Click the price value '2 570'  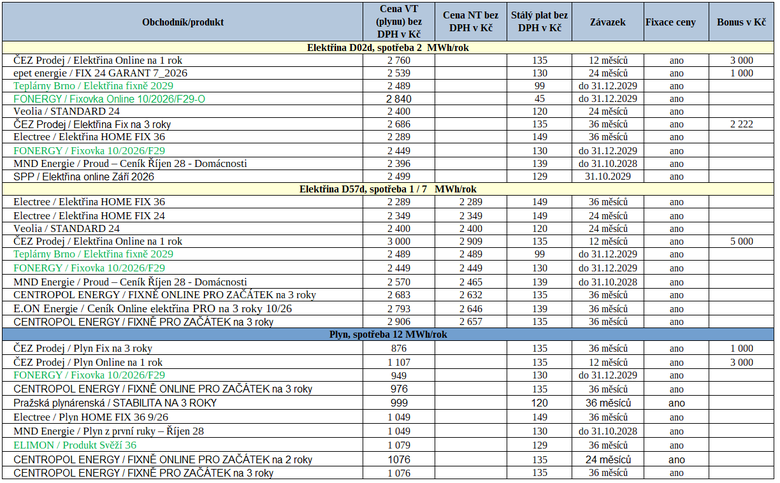pos(399,283)
